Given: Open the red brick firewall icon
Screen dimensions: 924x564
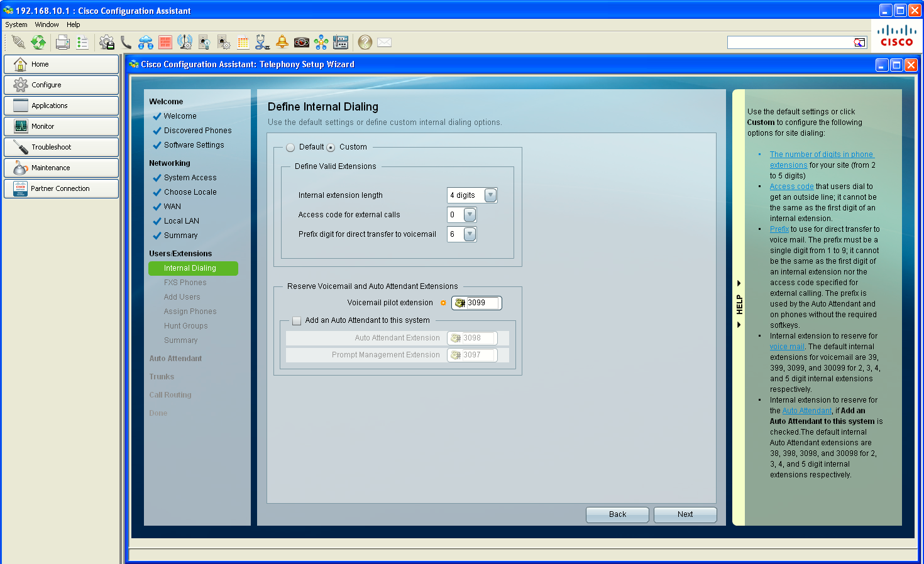Looking at the screenshot, I should click(165, 42).
